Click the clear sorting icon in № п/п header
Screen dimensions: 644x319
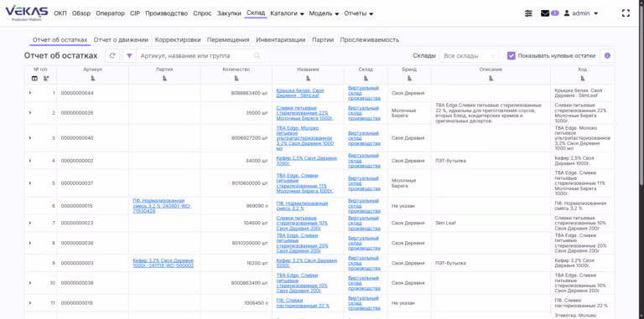[46, 79]
